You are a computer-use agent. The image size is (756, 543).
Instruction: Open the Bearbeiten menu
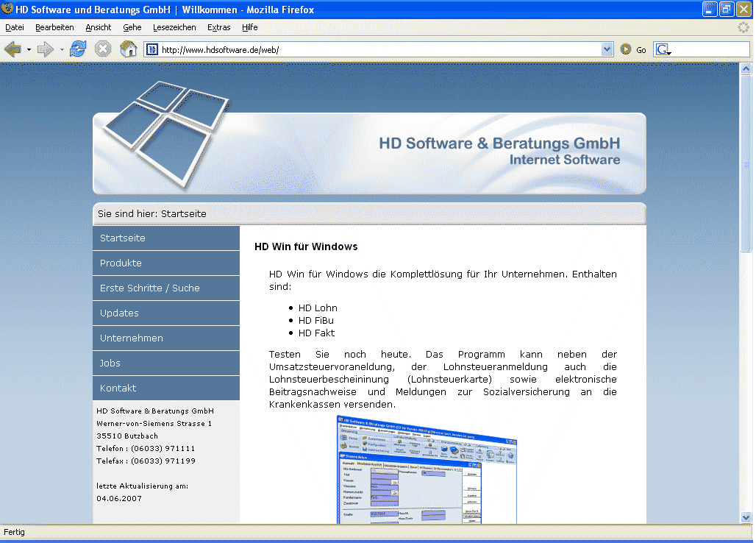[54, 27]
